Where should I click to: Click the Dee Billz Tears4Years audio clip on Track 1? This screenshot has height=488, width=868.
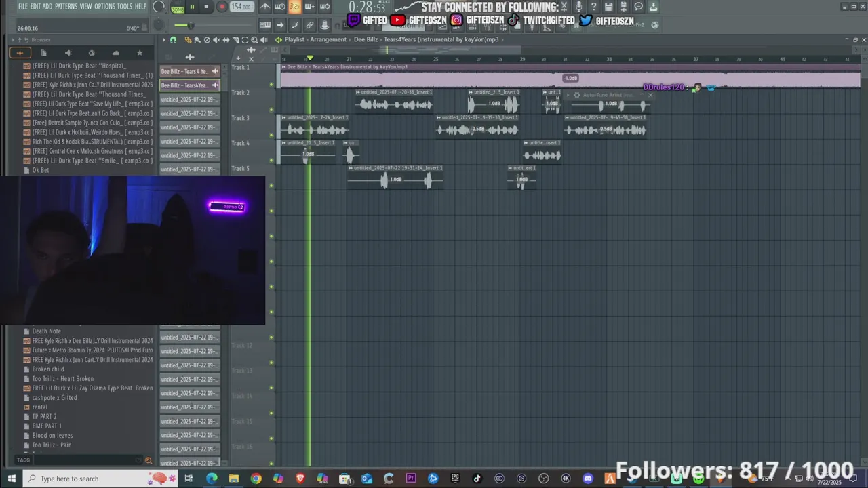click(570, 76)
